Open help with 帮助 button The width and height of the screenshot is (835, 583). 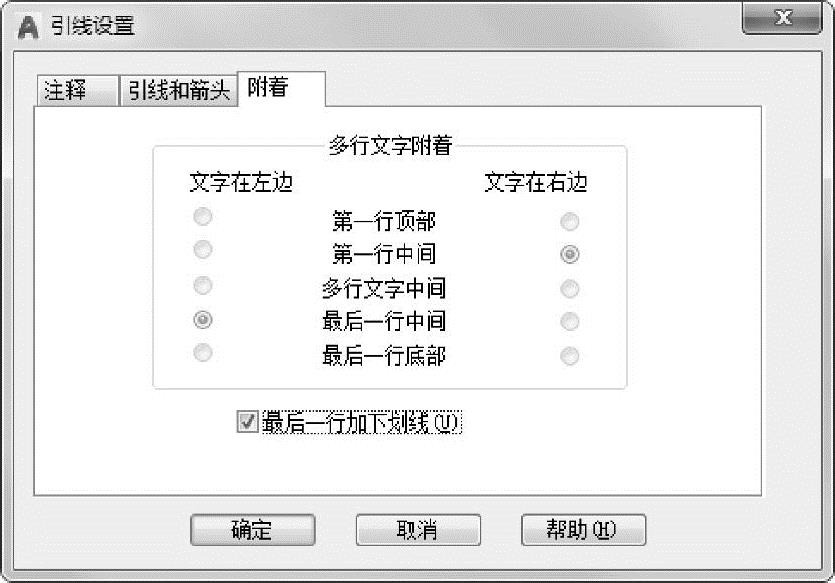583,530
